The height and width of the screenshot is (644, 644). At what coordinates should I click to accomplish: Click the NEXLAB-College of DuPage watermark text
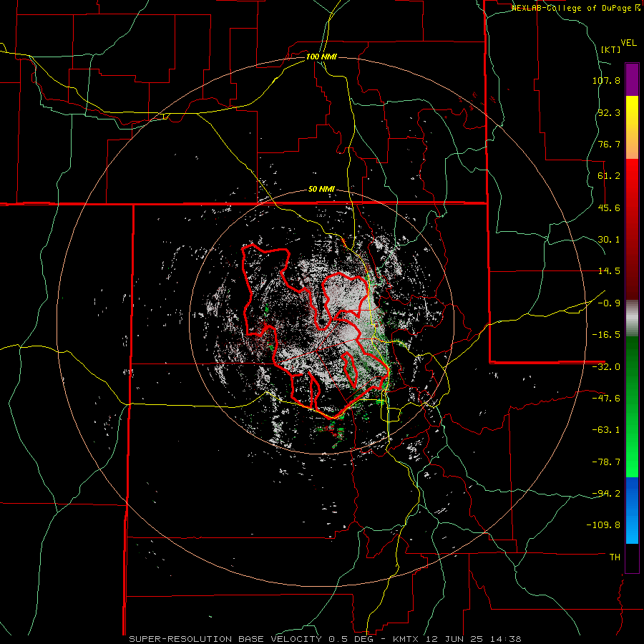[x=576, y=8]
